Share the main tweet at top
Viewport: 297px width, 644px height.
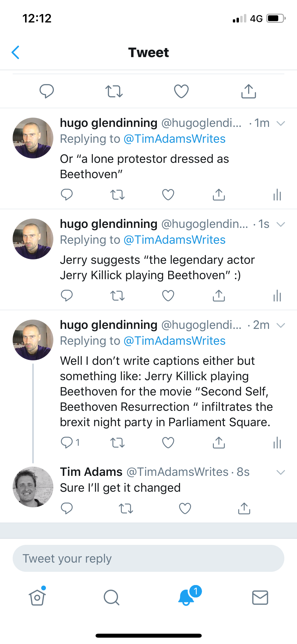click(x=248, y=91)
